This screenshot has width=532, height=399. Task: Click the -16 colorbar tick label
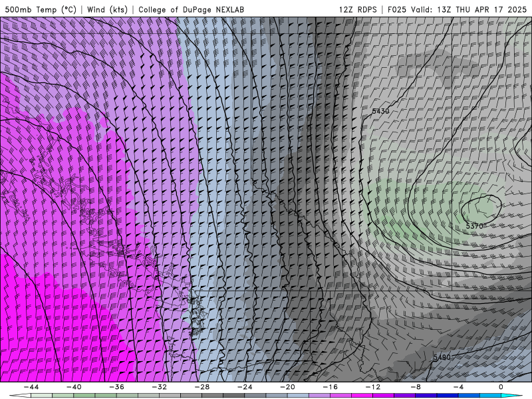click(331, 387)
